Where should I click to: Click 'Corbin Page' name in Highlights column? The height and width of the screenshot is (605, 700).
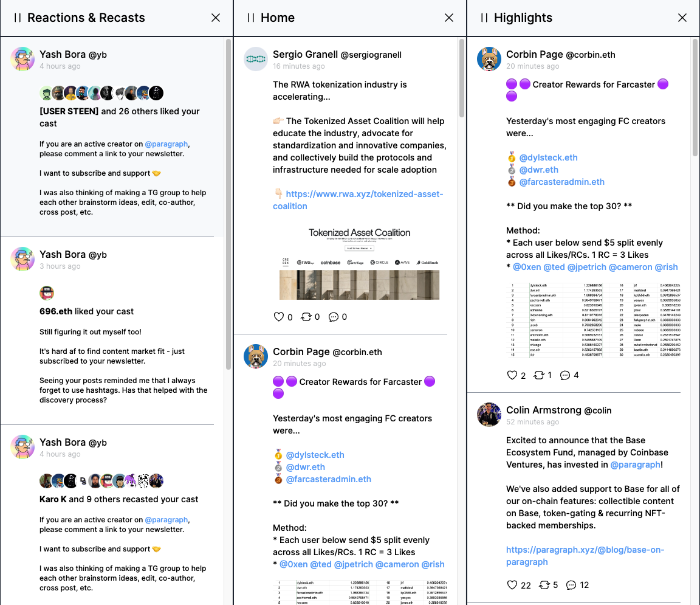[534, 55]
